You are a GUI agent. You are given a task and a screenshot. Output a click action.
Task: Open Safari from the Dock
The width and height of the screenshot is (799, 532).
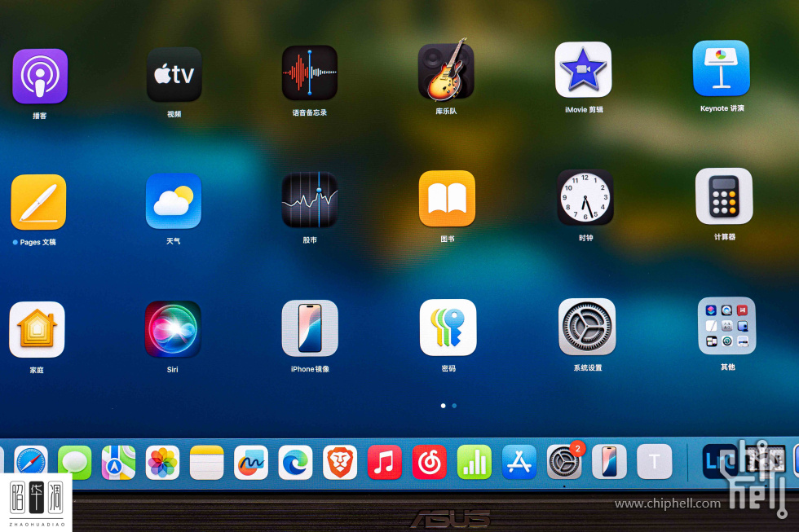click(31, 463)
